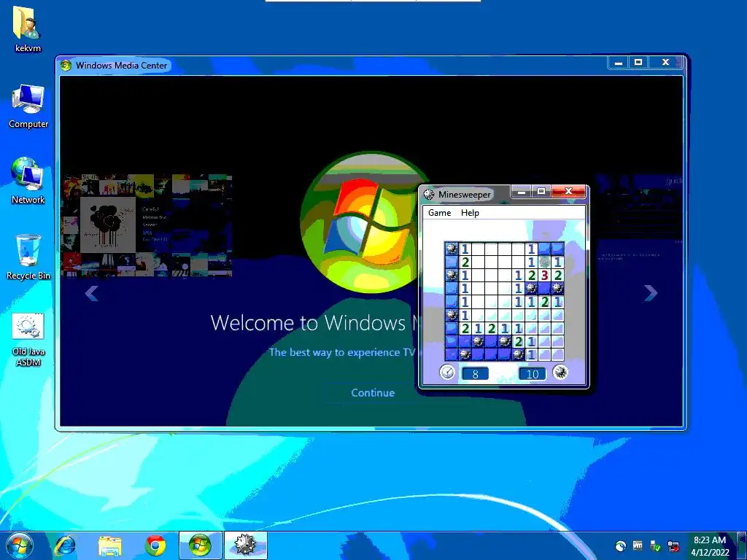Click the Minesweeper title bar mine icon
Image resolution: width=747 pixels, height=560 pixels.
[x=429, y=194]
